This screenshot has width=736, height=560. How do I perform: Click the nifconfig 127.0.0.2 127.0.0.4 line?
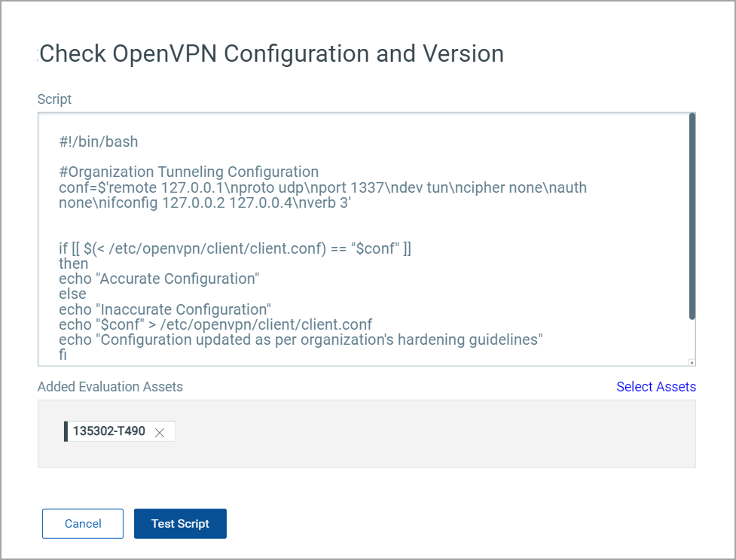pos(205,202)
